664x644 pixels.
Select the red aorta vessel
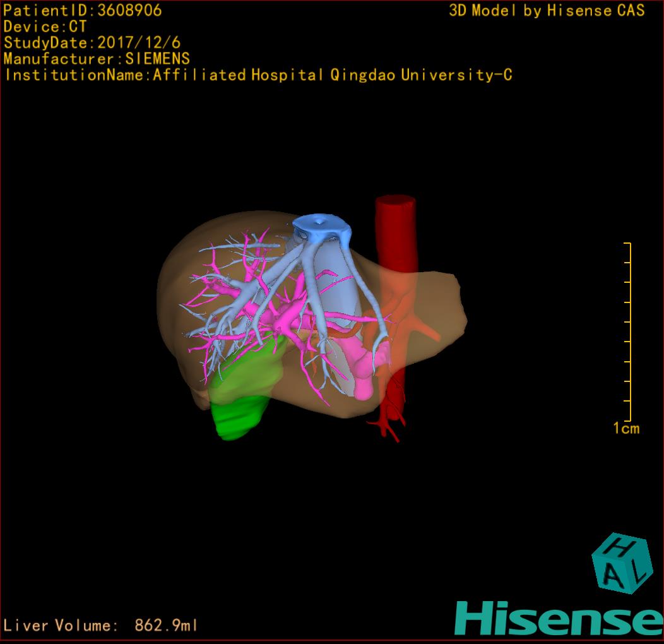pos(396,237)
